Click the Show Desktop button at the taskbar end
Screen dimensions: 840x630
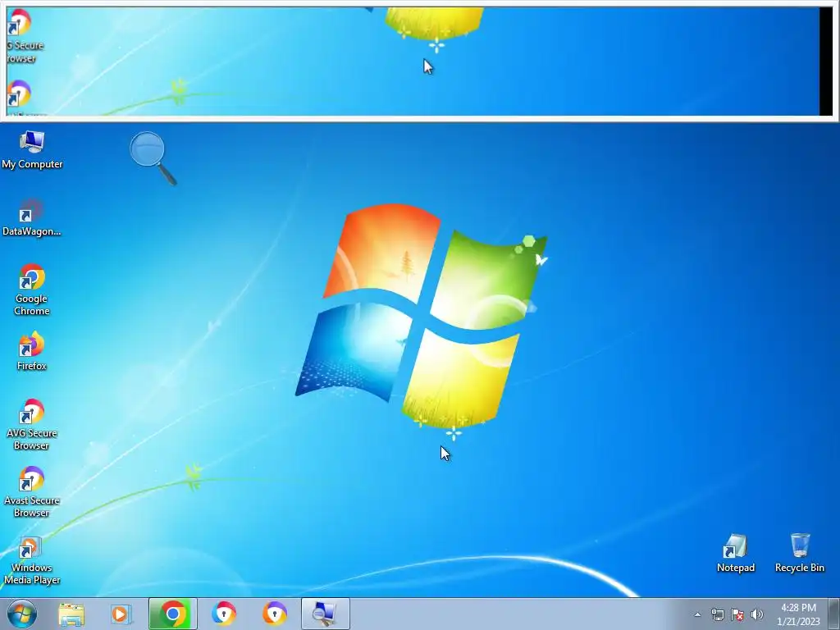pyautogui.click(x=834, y=614)
